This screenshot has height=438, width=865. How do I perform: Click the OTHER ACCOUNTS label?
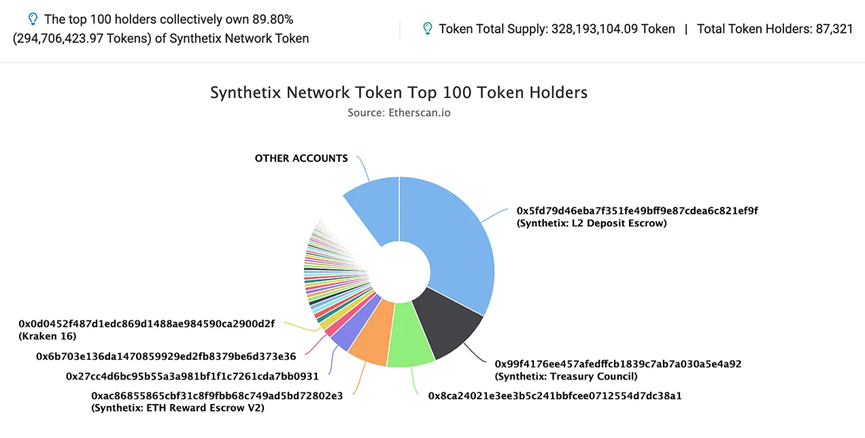point(301,158)
